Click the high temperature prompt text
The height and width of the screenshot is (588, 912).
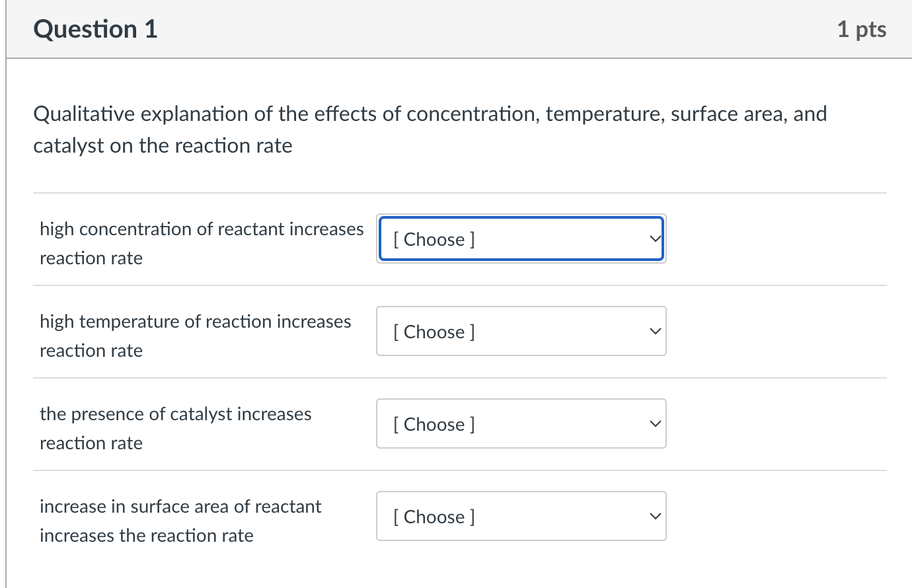click(196, 336)
